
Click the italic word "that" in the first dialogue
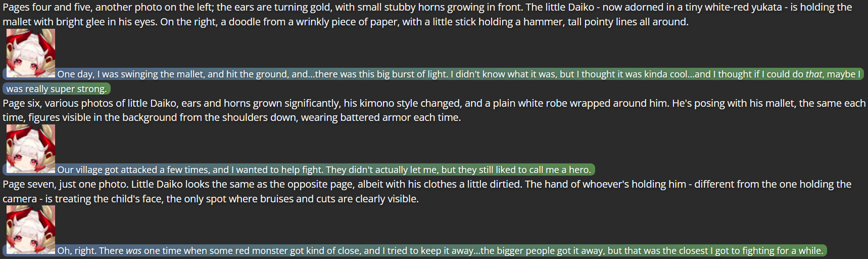(x=813, y=74)
